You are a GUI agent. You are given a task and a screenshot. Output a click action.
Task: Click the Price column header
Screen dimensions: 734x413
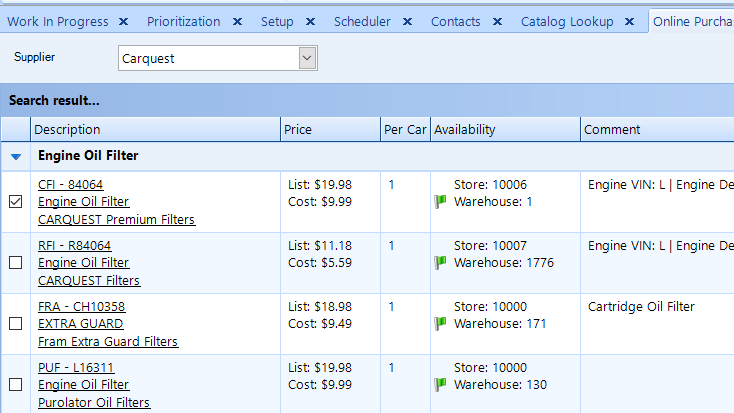pos(330,129)
